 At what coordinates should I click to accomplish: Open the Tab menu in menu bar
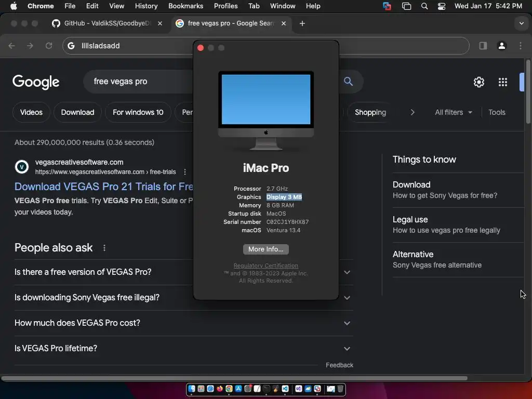click(254, 6)
